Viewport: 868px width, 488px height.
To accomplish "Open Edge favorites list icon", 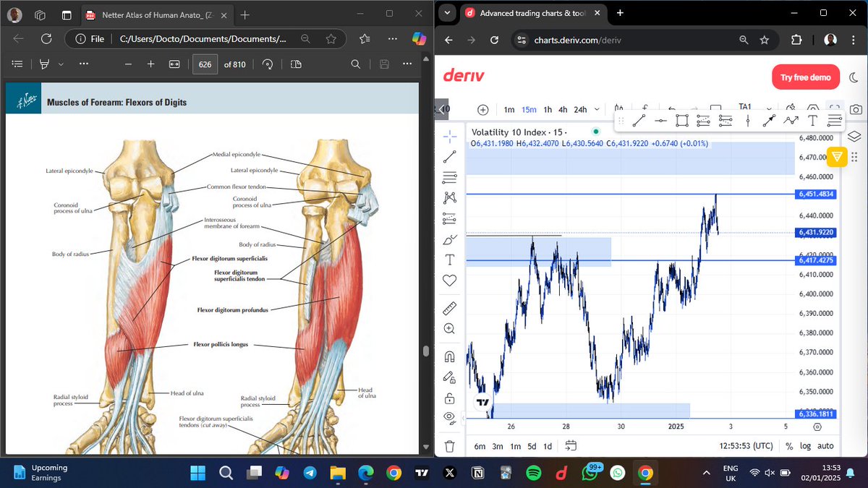I will point(365,39).
